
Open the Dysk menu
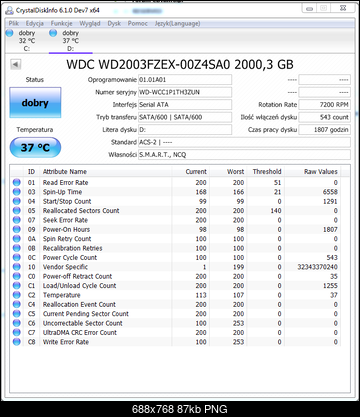(x=114, y=23)
